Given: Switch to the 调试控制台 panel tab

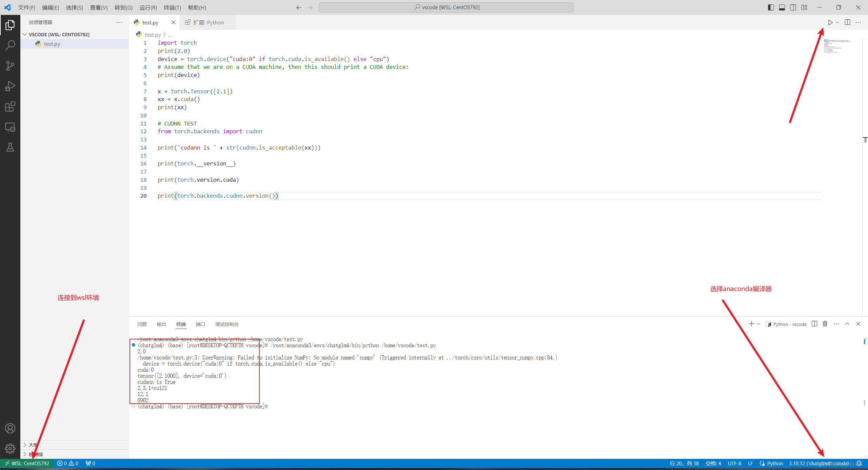Looking at the screenshot, I should (227, 324).
